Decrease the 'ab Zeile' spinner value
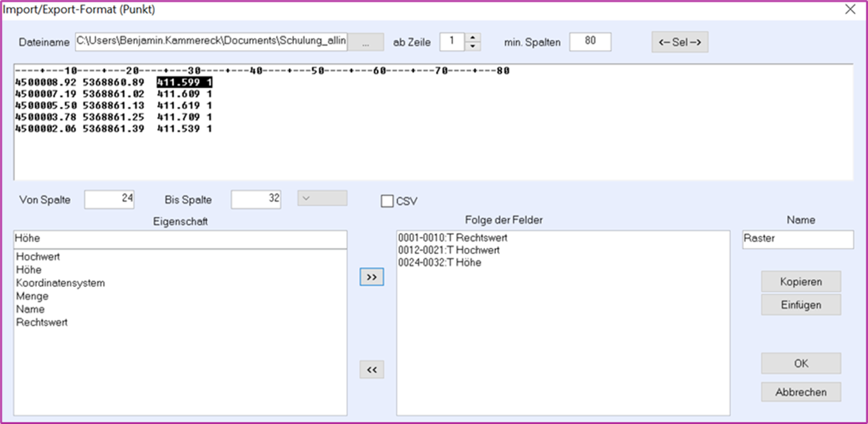 coord(472,47)
